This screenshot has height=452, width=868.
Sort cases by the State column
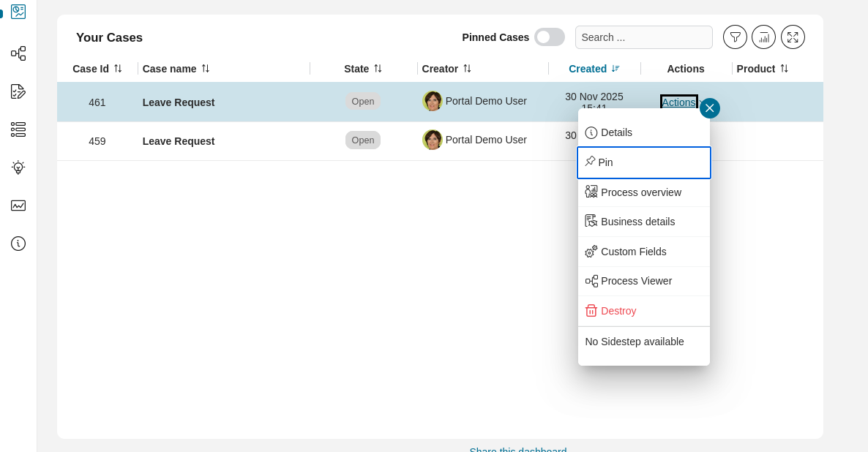(x=362, y=68)
